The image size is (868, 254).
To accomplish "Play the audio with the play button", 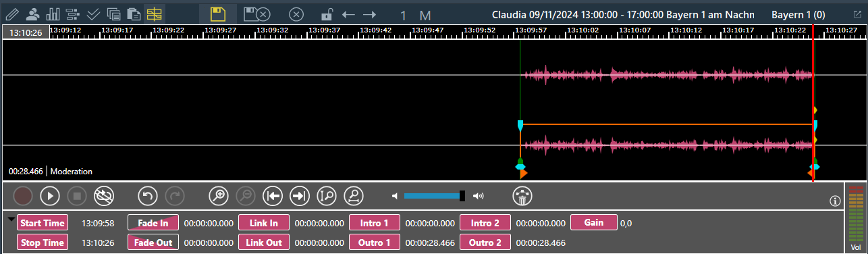I will click(x=50, y=196).
